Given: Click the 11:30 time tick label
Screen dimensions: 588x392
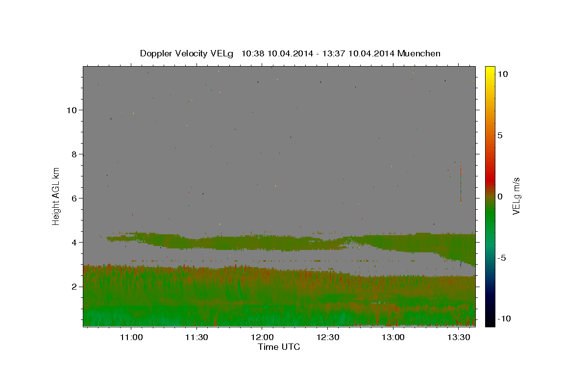Looking at the screenshot, I should (x=196, y=338).
